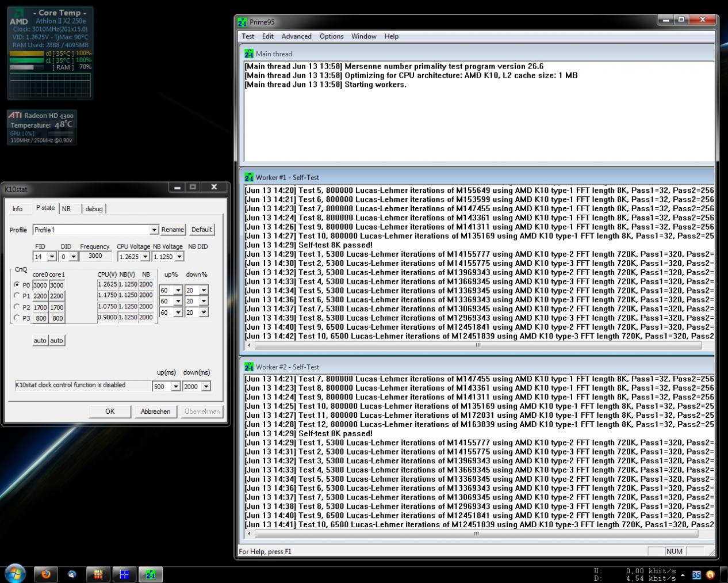Image resolution: width=728 pixels, height=583 pixels.
Task: Open the Help menu in Prime95
Action: [x=392, y=36]
